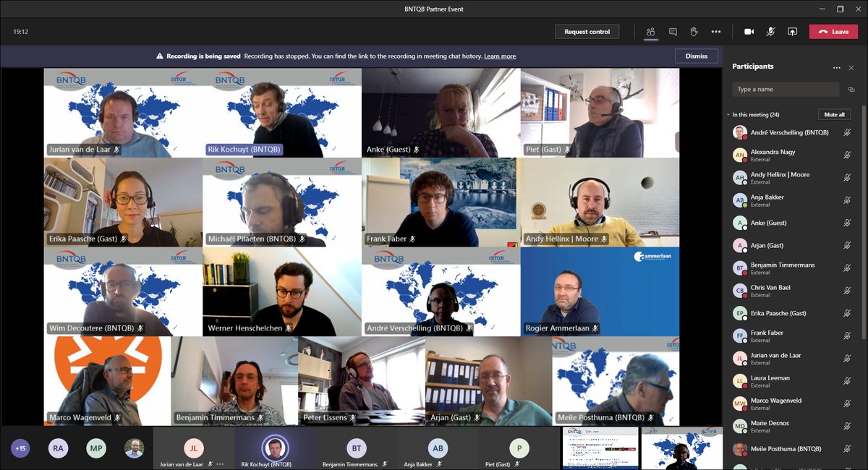Viewport: 868px width, 470px height.
Task: Open self-view video thumbnail in bottom strip
Action: [x=681, y=448]
